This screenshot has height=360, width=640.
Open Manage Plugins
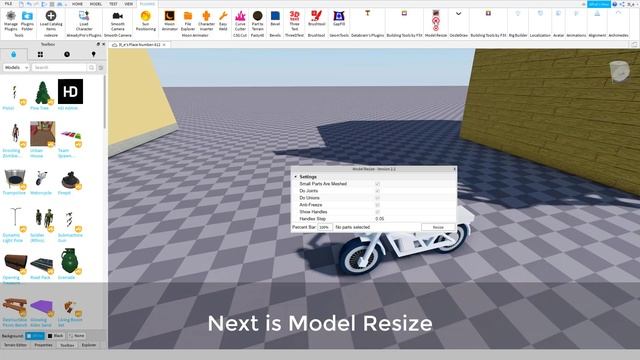[x=11, y=21]
